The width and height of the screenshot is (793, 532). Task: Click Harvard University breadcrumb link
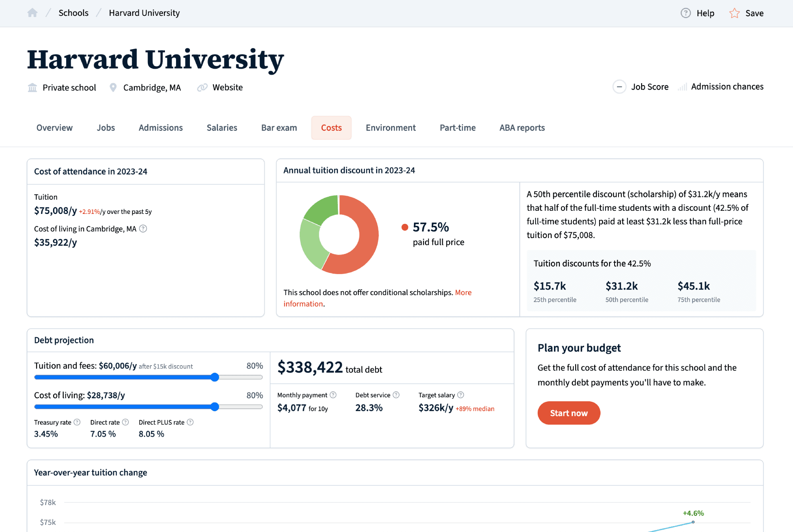click(144, 13)
